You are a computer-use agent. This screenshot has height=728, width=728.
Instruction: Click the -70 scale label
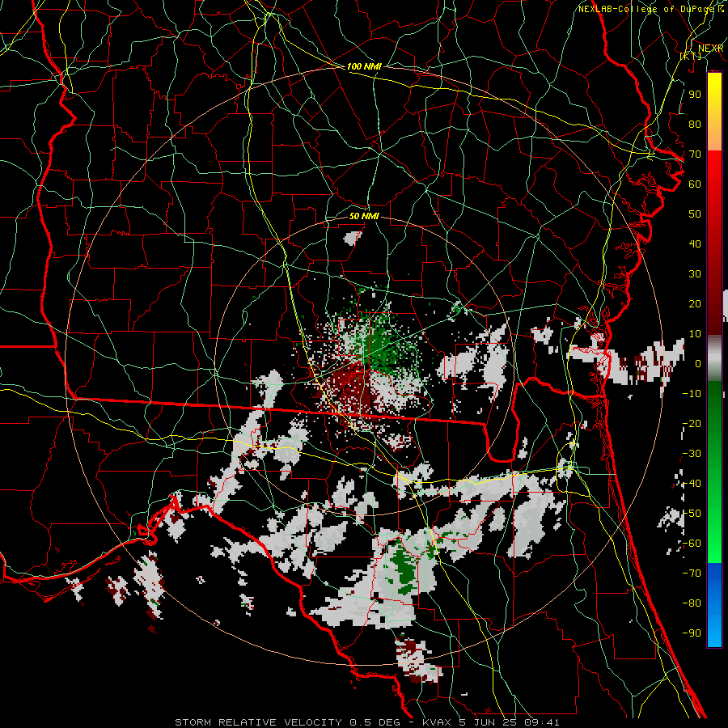[692, 574]
